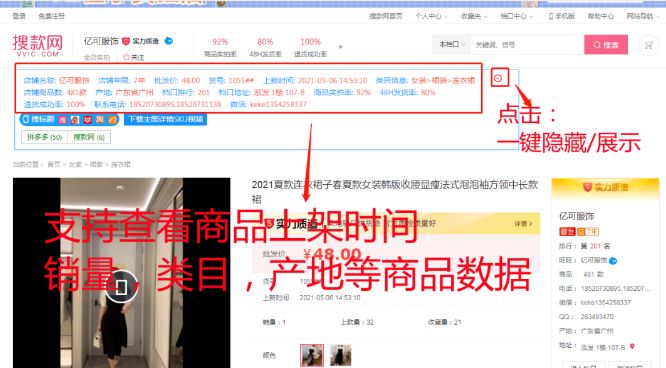
Task: Expand the shop ratings dropdown arrow
Action: pyautogui.click(x=340, y=47)
